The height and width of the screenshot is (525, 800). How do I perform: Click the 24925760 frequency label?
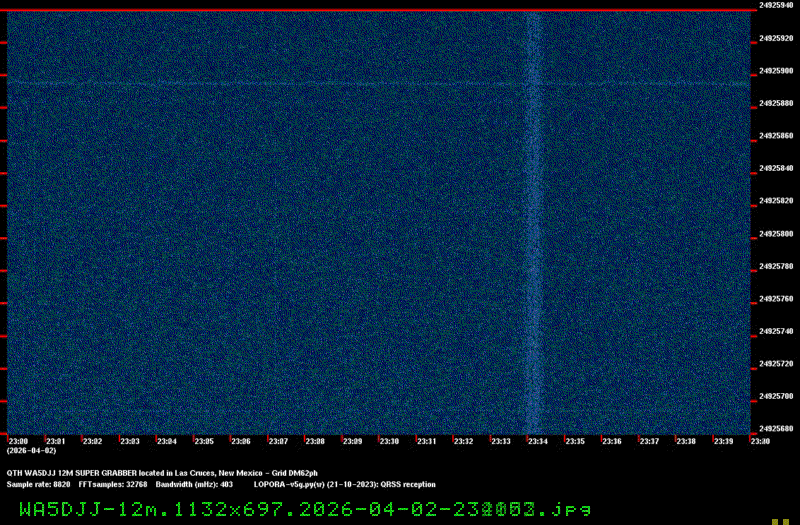tap(776, 299)
